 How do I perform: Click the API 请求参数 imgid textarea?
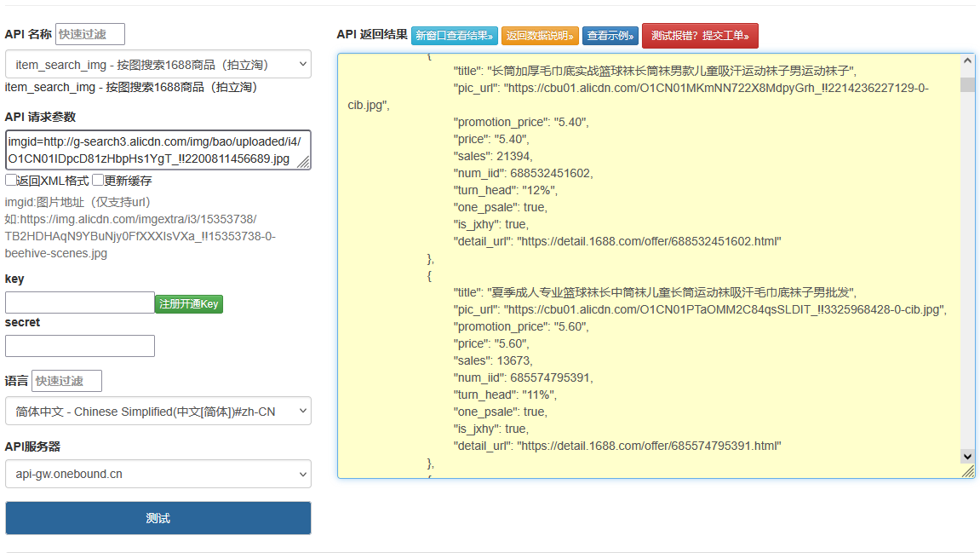tap(158, 150)
